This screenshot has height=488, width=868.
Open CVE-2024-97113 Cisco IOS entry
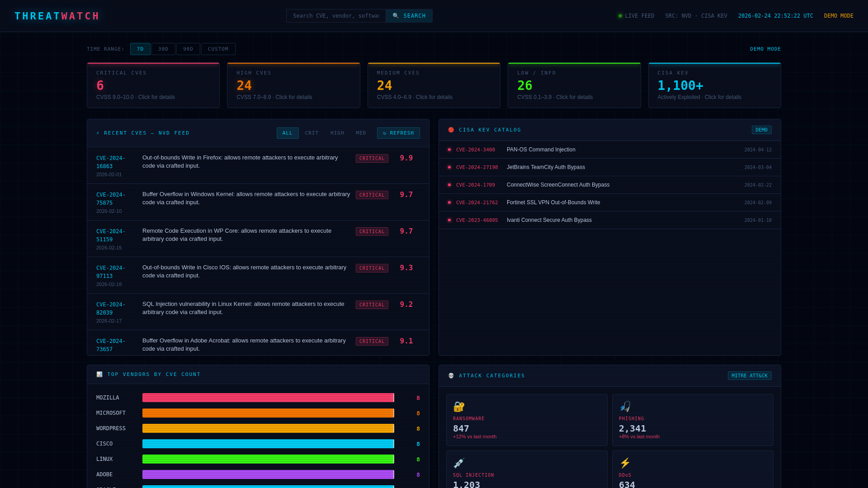(258, 275)
